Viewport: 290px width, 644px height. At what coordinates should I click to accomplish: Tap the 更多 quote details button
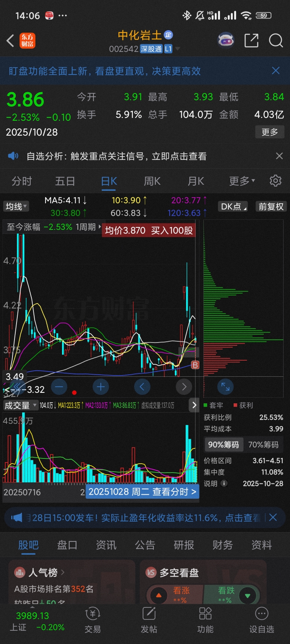click(x=270, y=132)
